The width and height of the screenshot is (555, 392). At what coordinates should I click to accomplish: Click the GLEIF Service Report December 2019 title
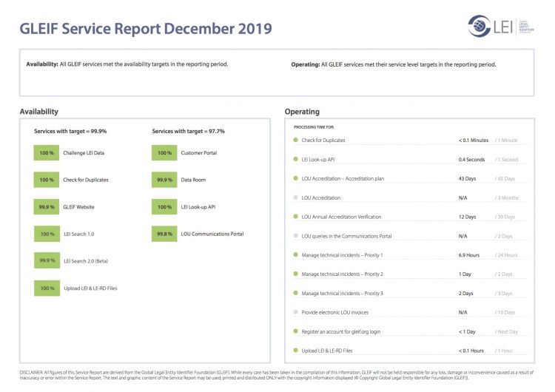[x=146, y=29]
